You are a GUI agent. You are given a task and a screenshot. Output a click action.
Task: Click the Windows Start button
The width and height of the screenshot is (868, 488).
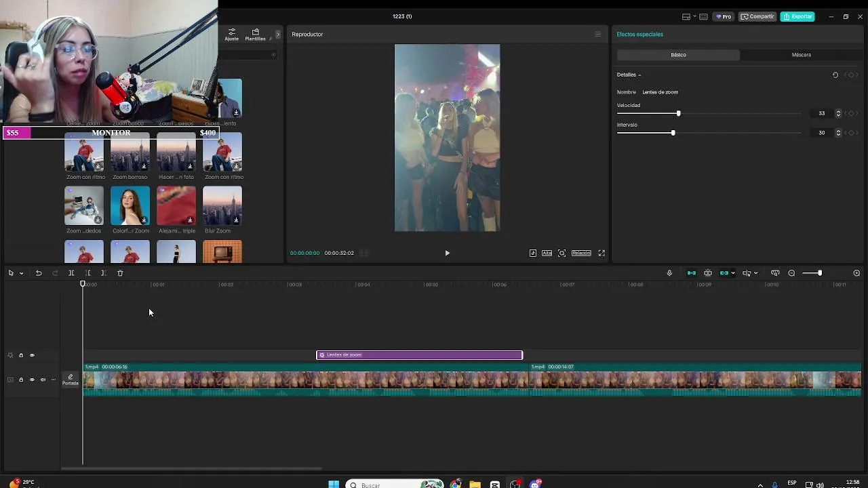pos(334,484)
